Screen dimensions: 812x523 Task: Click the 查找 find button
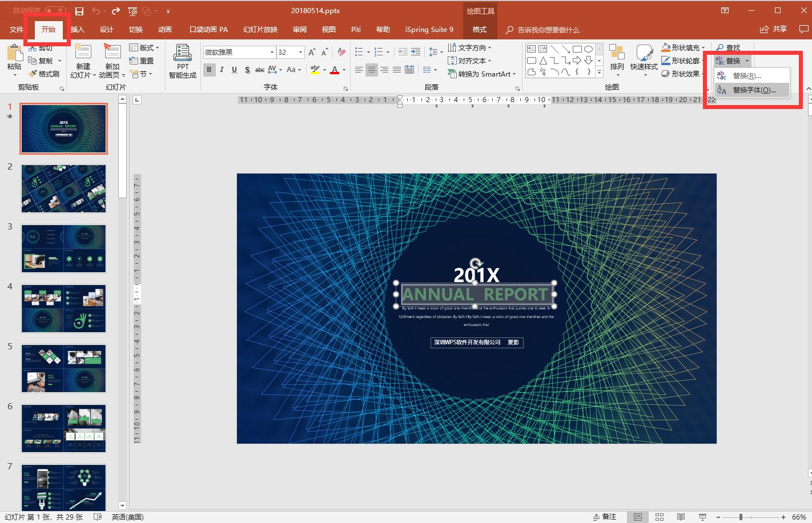pos(729,47)
